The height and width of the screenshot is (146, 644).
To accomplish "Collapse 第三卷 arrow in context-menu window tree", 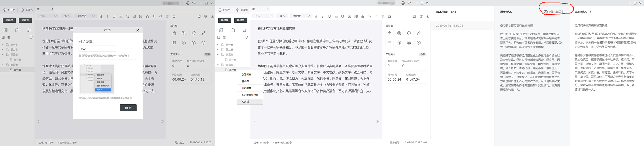I will 218,55.
